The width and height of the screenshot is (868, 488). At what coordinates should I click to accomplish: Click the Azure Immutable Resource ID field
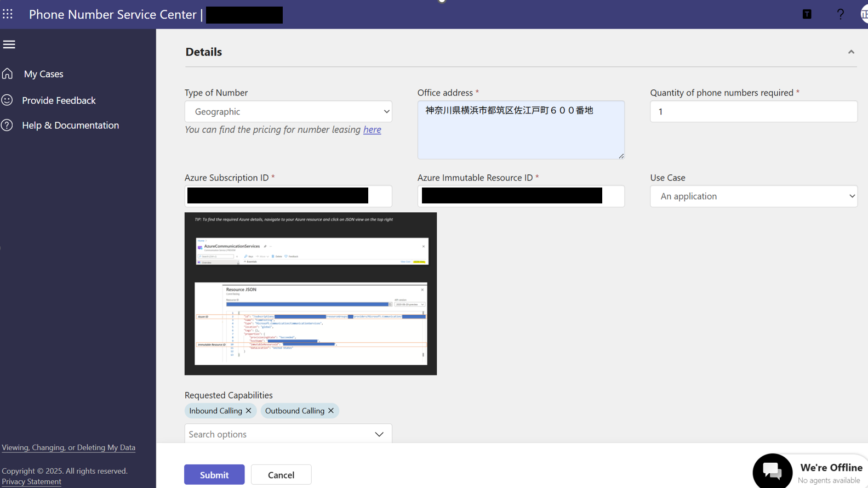pyautogui.click(x=521, y=196)
